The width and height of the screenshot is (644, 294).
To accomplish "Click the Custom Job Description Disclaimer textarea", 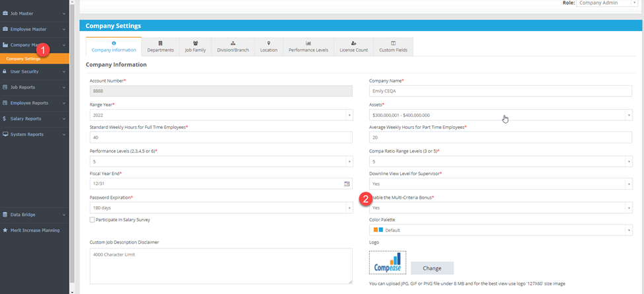I will pyautogui.click(x=221, y=266).
